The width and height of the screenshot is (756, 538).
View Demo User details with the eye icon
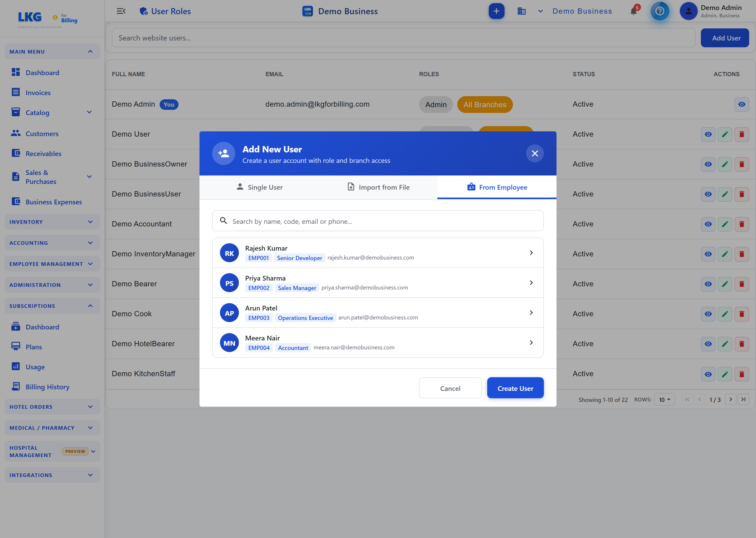click(708, 134)
